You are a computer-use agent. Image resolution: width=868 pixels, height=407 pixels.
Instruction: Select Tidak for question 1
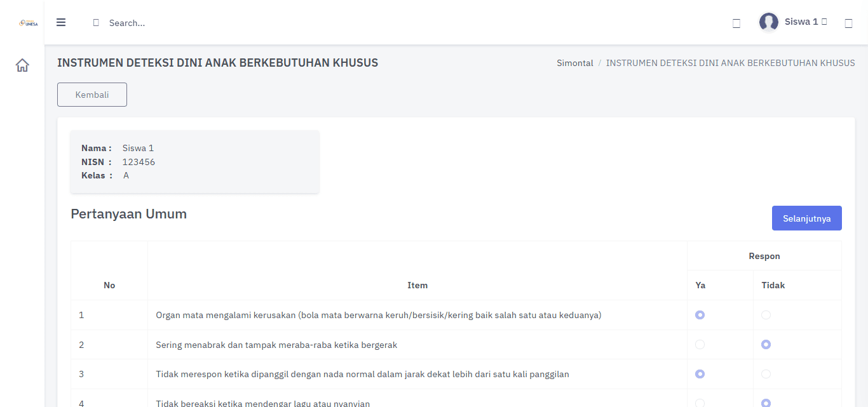(x=766, y=315)
